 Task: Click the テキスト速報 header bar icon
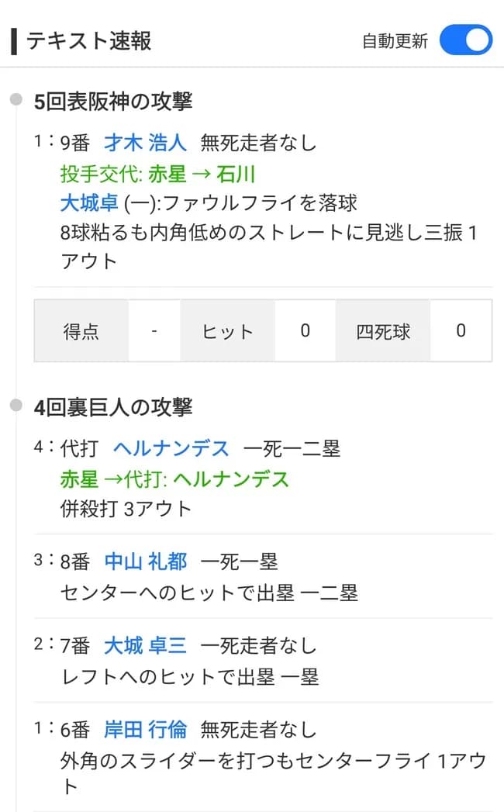pyautogui.click(x=12, y=40)
